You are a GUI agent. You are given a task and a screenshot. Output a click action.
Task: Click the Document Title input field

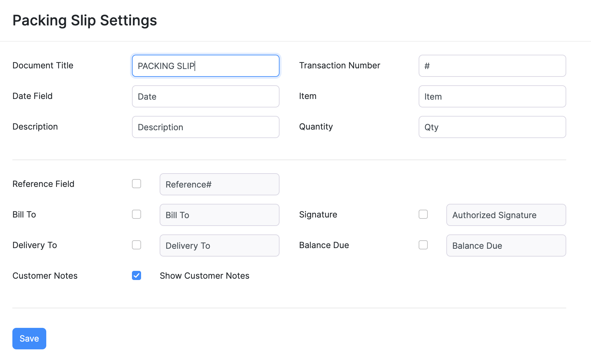pyautogui.click(x=205, y=66)
